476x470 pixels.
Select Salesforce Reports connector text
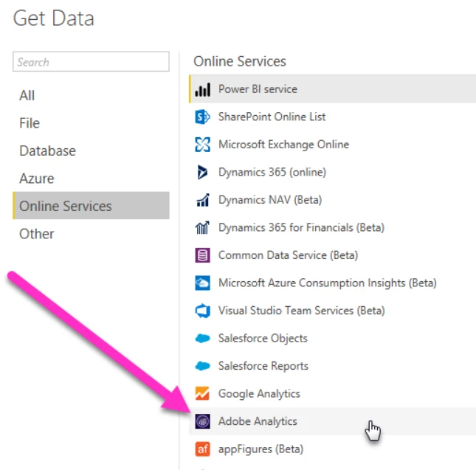point(263,366)
